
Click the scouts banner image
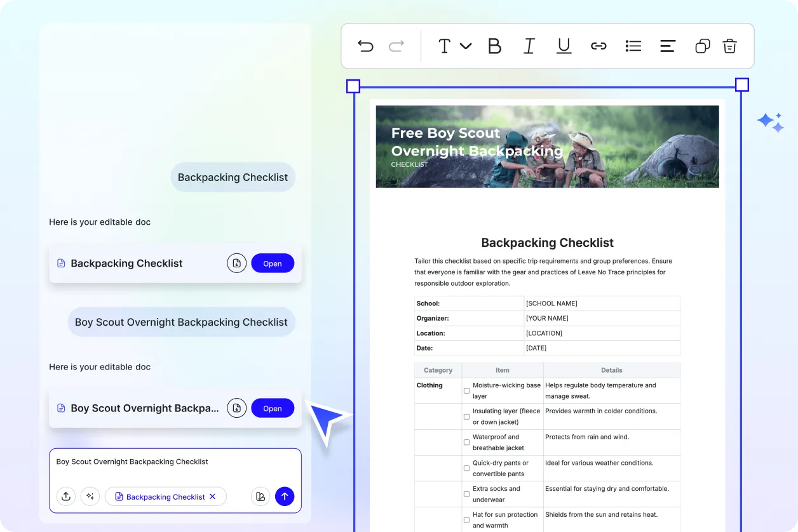547,147
